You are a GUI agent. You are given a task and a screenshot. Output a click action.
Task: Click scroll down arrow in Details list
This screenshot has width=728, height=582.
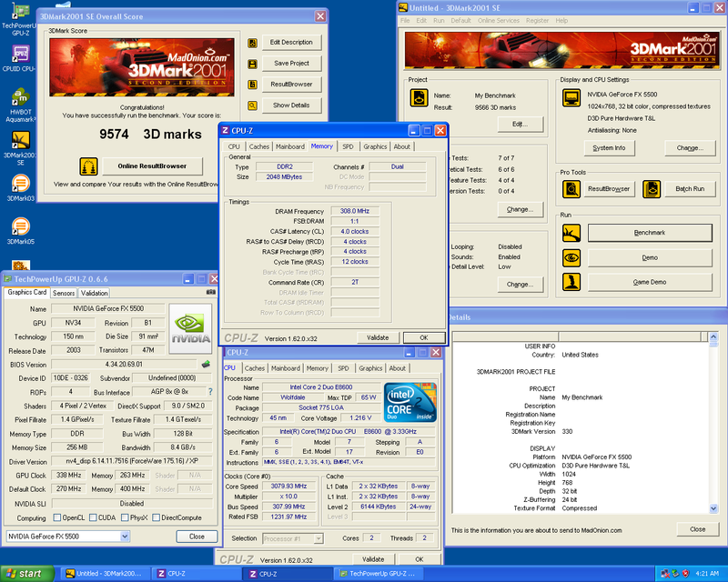pyautogui.click(x=713, y=508)
